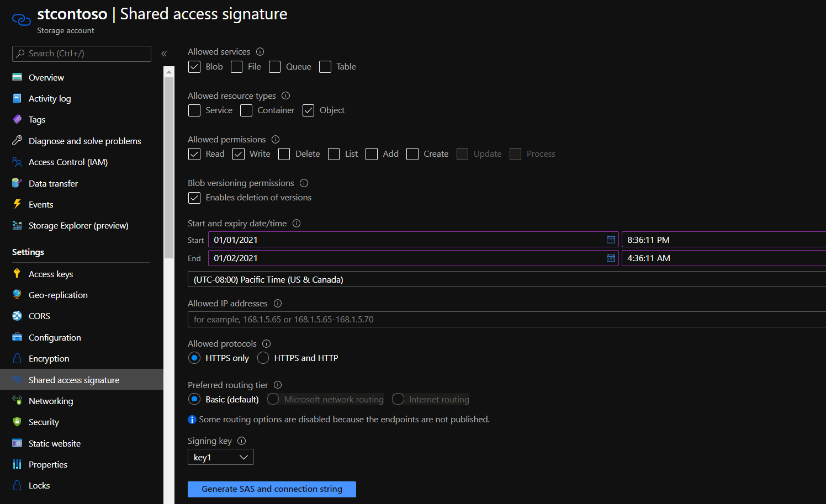Click info icon next to Allowed services
The height and width of the screenshot is (504, 826).
click(x=260, y=52)
